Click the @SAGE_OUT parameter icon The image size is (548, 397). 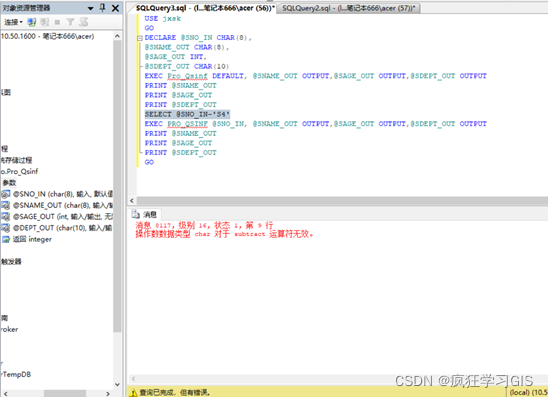(6, 217)
